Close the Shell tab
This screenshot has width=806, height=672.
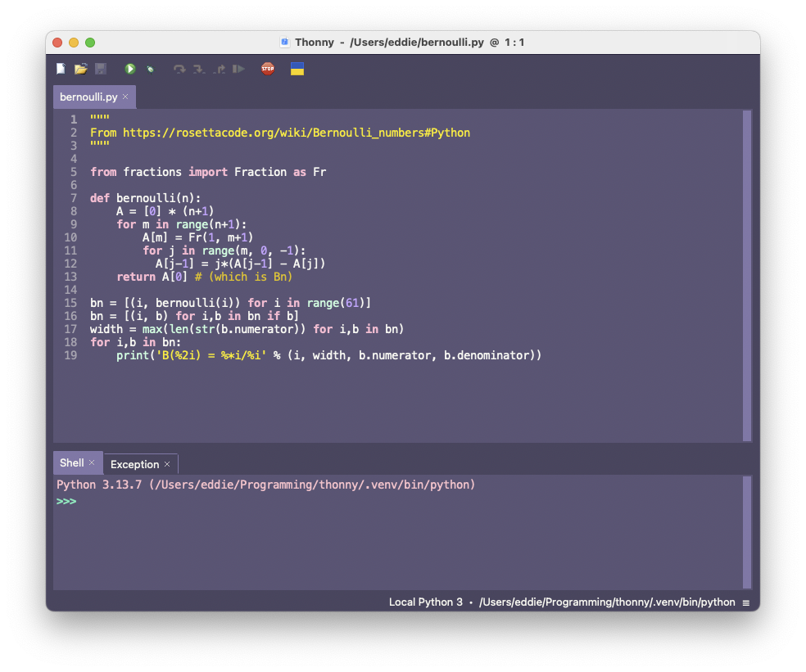coord(92,462)
